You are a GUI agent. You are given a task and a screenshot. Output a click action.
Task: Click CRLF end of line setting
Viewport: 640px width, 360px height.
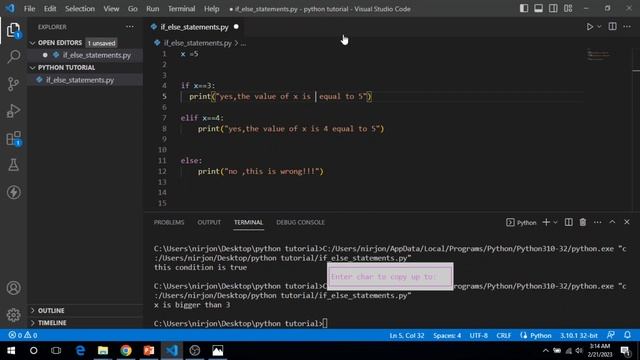[503, 336]
